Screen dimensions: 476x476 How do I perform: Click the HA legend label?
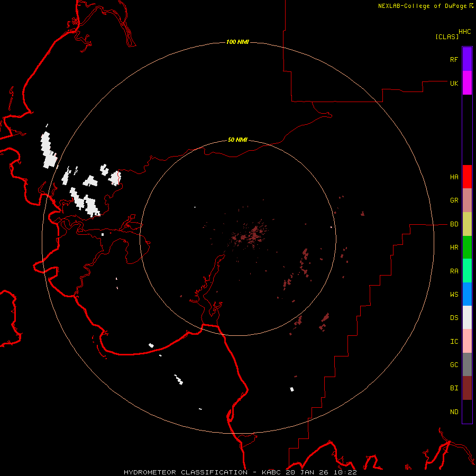pyautogui.click(x=454, y=177)
